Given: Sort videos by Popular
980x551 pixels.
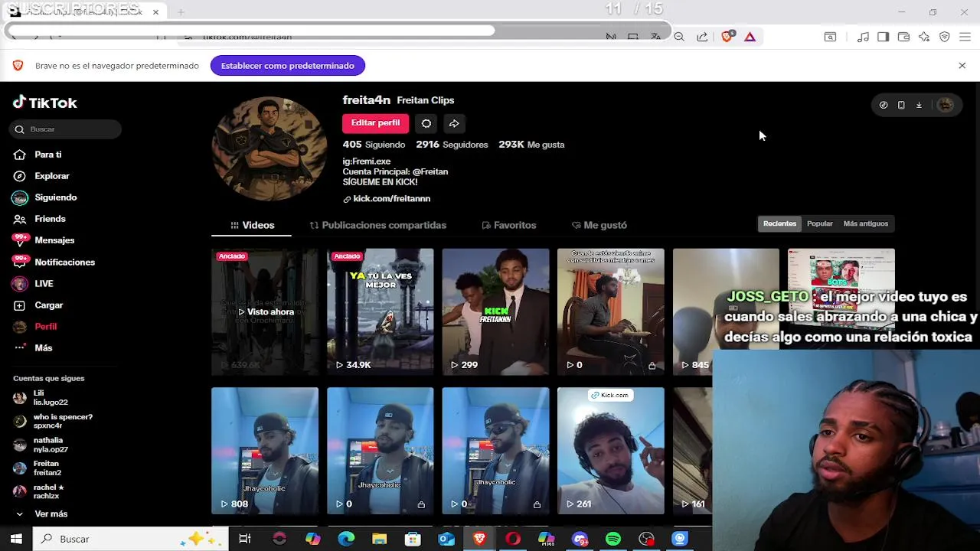Looking at the screenshot, I should [819, 223].
